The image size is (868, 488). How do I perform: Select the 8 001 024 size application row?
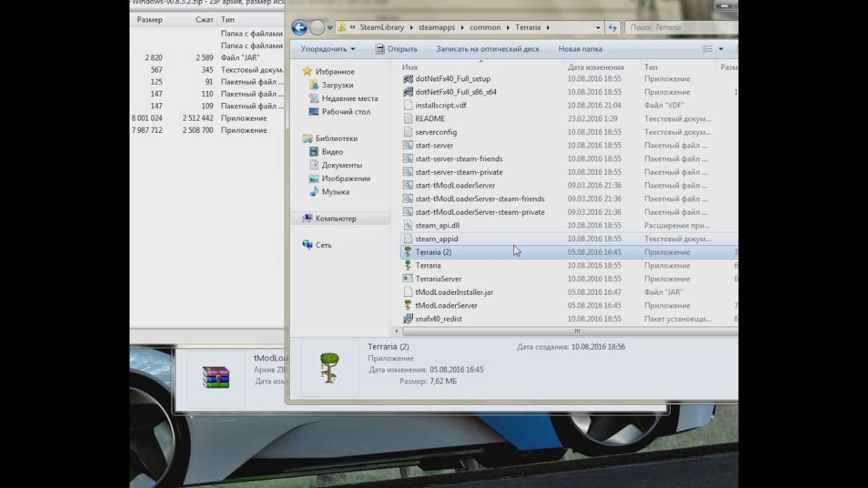point(207,118)
